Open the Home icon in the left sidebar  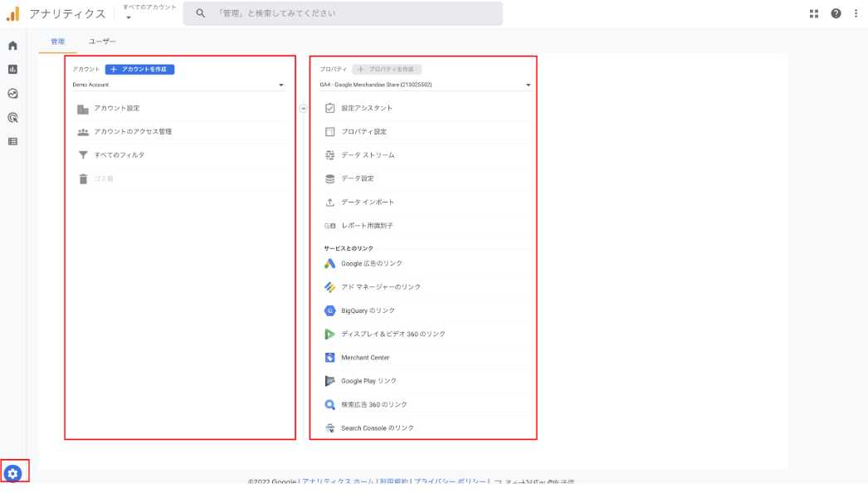(12, 46)
